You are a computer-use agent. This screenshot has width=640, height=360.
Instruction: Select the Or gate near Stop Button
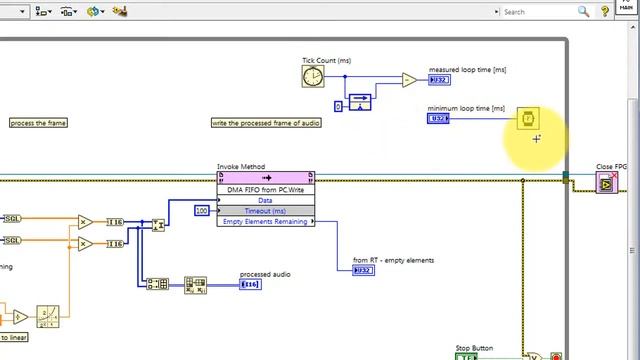pos(534,356)
